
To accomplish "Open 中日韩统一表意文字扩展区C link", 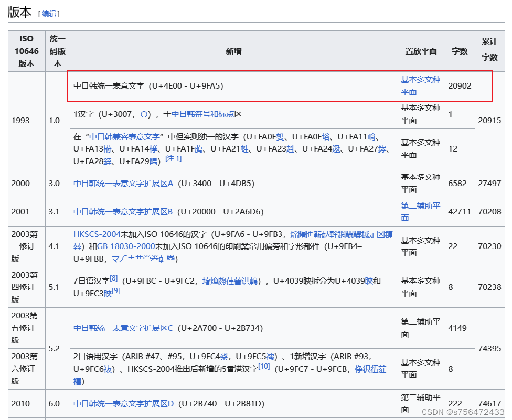I will tap(123, 328).
